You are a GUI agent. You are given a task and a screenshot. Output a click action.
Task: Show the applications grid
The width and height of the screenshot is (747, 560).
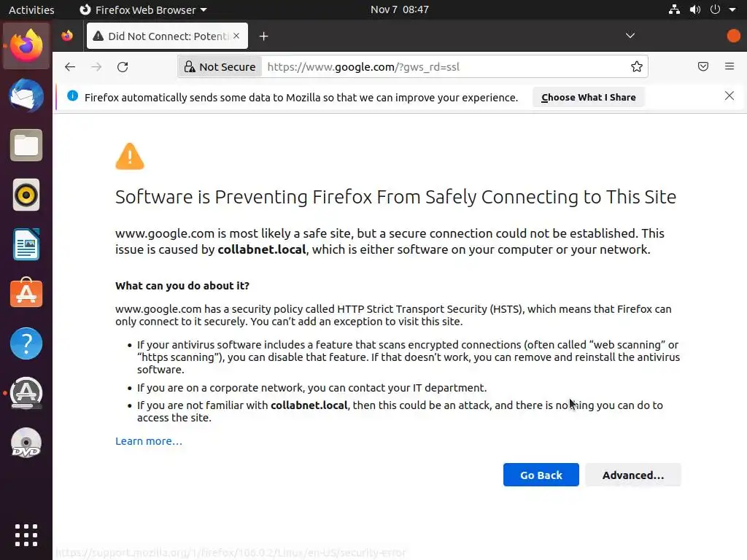click(26, 534)
